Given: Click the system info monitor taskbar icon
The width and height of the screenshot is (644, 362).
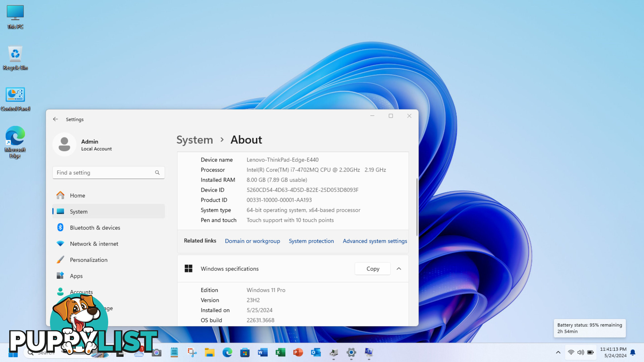Looking at the screenshot, I should (369, 352).
